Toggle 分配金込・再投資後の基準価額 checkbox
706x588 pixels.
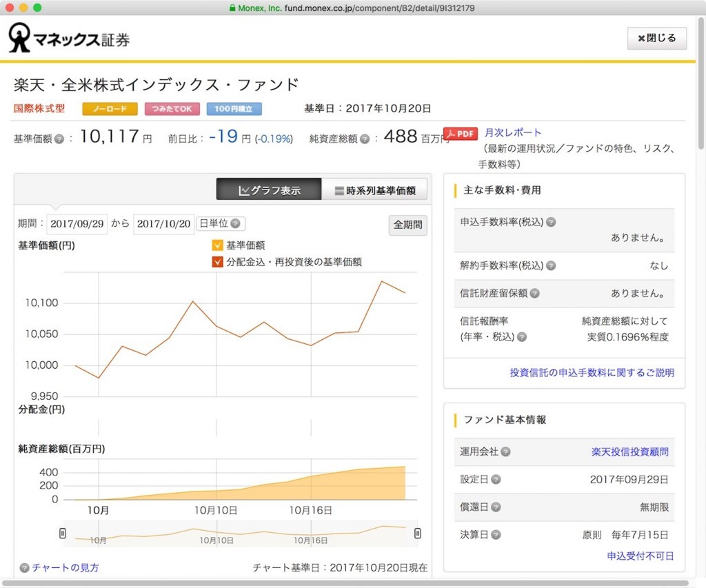217,262
